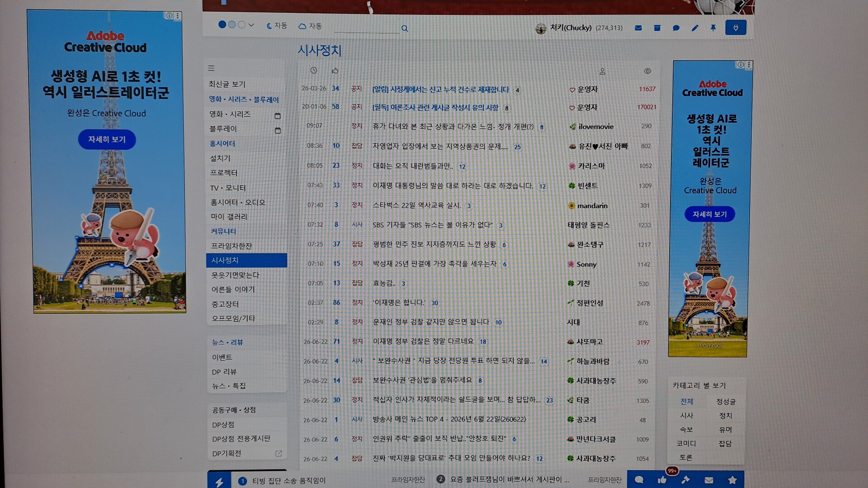Image resolution: width=868 pixels, height=488 pixels.
Task: Click the star favorites icon in bottom bar
Action: coord(732,480)
